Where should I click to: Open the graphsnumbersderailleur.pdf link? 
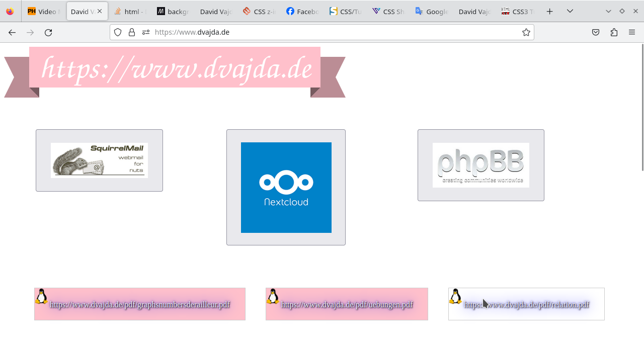point(140,304)
